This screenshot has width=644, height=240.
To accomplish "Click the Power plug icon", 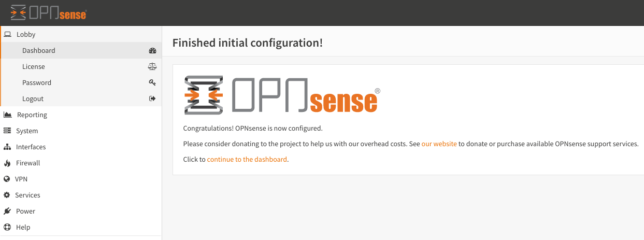I will coord(7,211).
